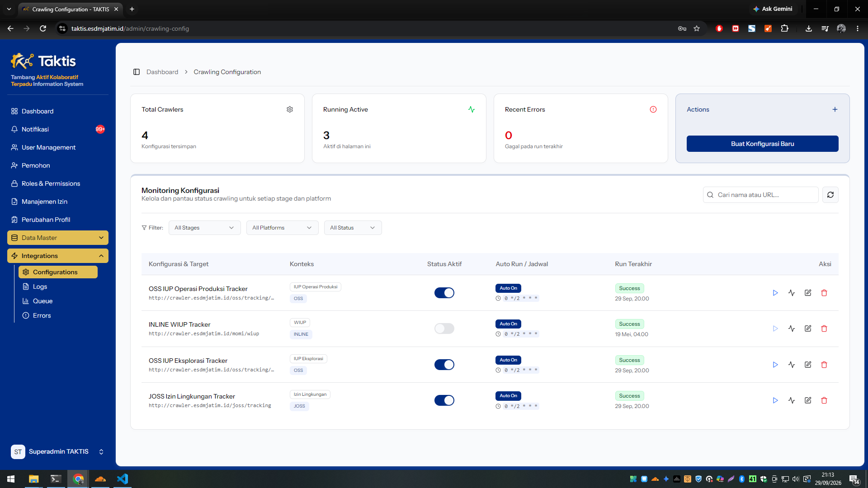
Task: Open the All Status filter dropdown
Action: [x=353, y=228]
